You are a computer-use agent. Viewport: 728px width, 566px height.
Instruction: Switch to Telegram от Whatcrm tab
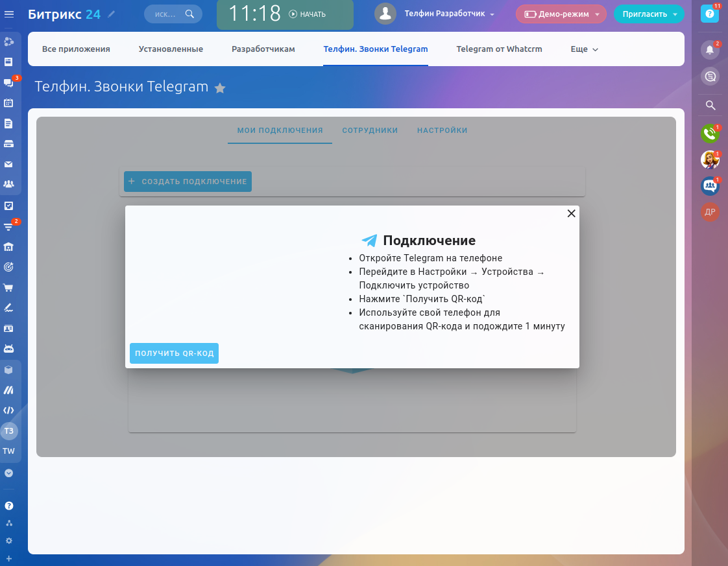[499, 49]
